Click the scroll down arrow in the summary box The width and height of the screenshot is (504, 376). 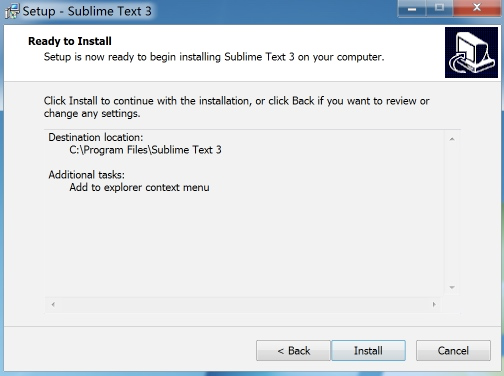pyautogui.click(x=452, y=287)
